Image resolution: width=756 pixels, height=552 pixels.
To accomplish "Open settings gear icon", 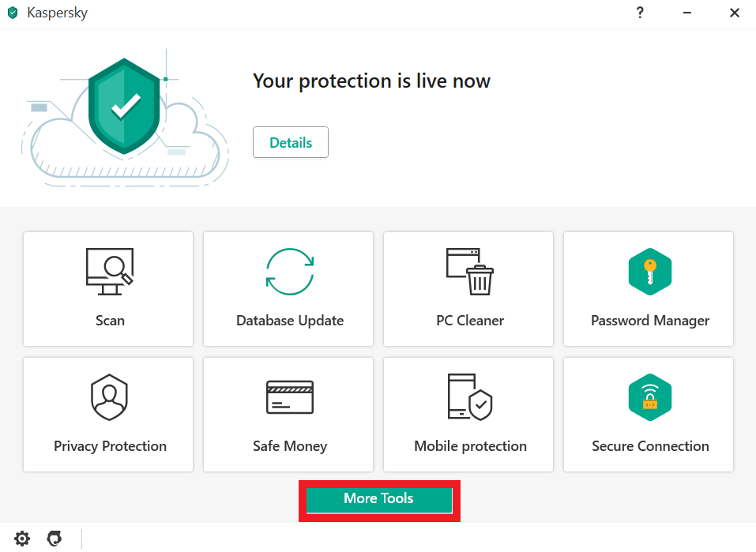I will coord(22,538).
